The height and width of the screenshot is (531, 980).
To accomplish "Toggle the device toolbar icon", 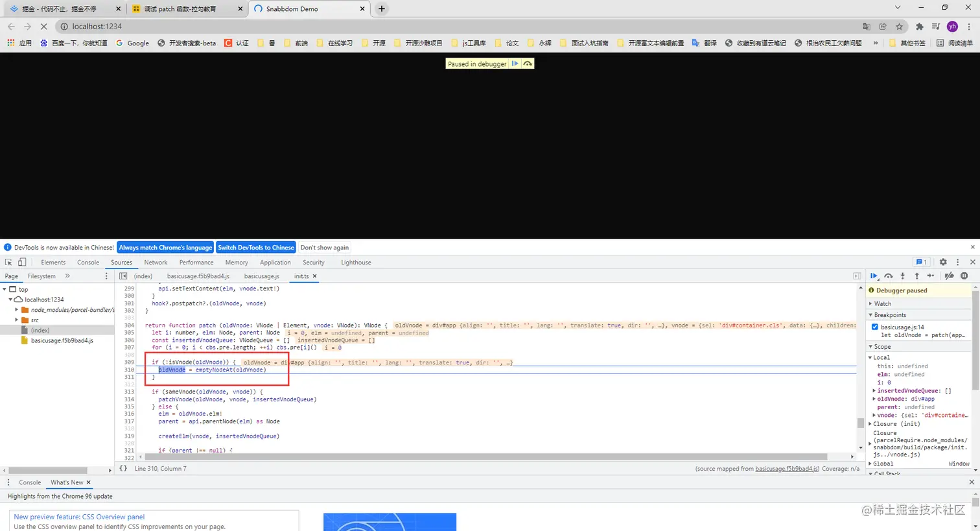I will (22, 263).
